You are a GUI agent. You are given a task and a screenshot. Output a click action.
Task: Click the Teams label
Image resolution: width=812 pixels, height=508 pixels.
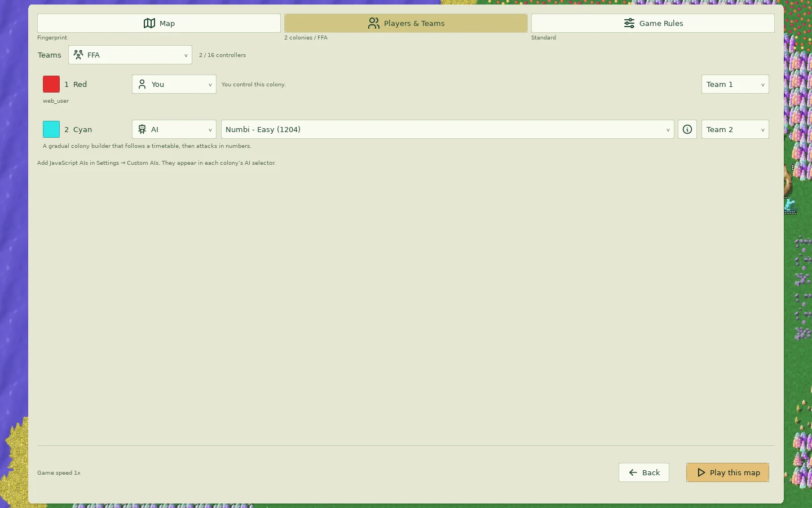(49, 55)
